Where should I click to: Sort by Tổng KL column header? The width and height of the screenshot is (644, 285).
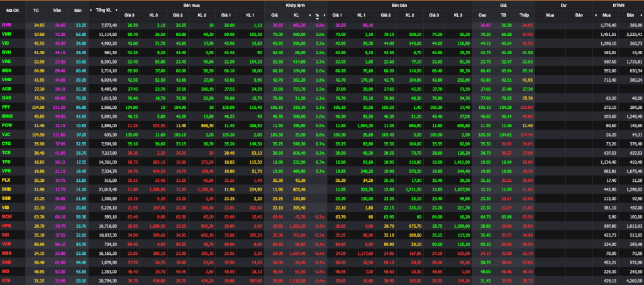103,10
